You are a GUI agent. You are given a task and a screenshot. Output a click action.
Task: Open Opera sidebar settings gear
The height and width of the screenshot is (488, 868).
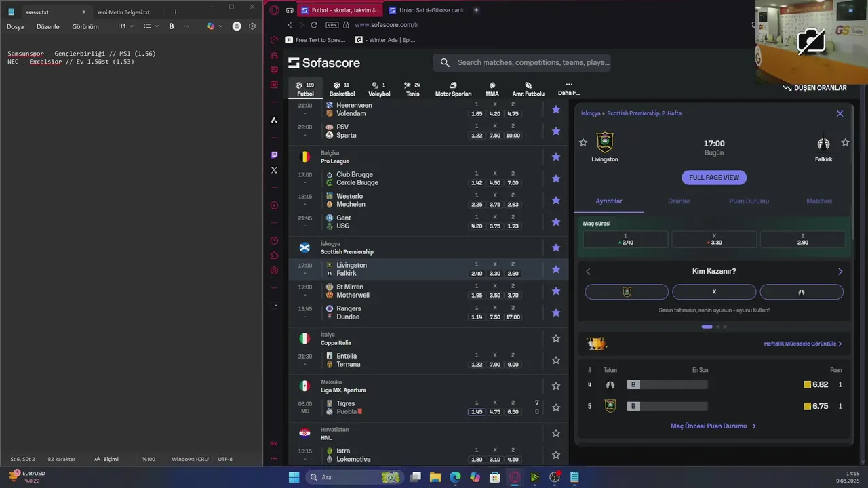pyautogui.click(x=274, y=270)
